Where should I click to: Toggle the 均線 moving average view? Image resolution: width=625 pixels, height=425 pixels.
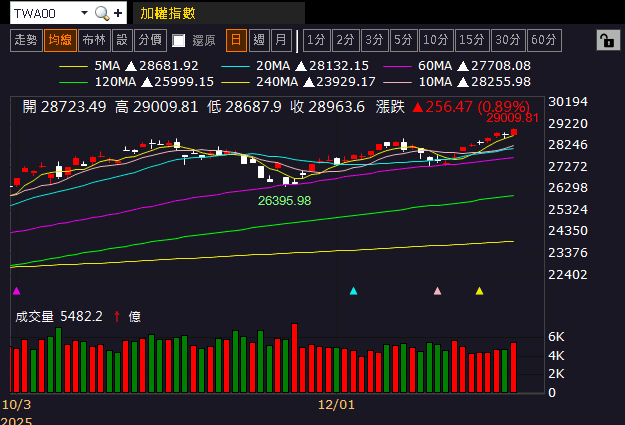(60, 40)
